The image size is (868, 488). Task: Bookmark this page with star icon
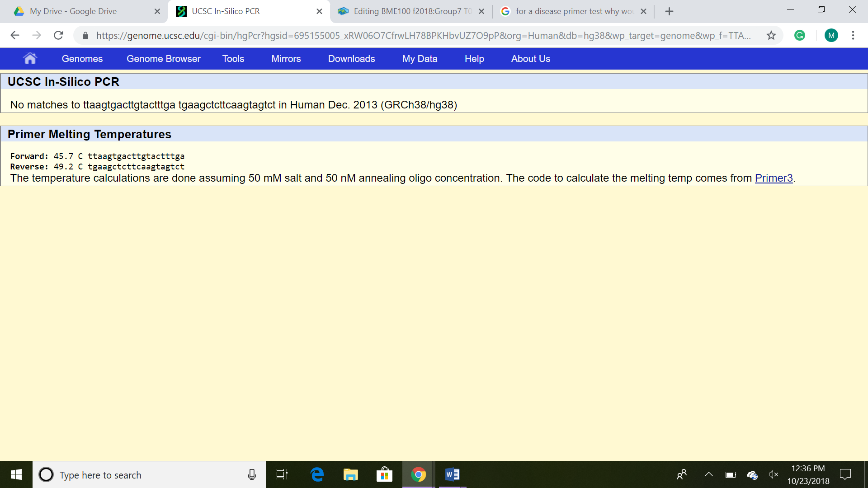pos(771,35)
